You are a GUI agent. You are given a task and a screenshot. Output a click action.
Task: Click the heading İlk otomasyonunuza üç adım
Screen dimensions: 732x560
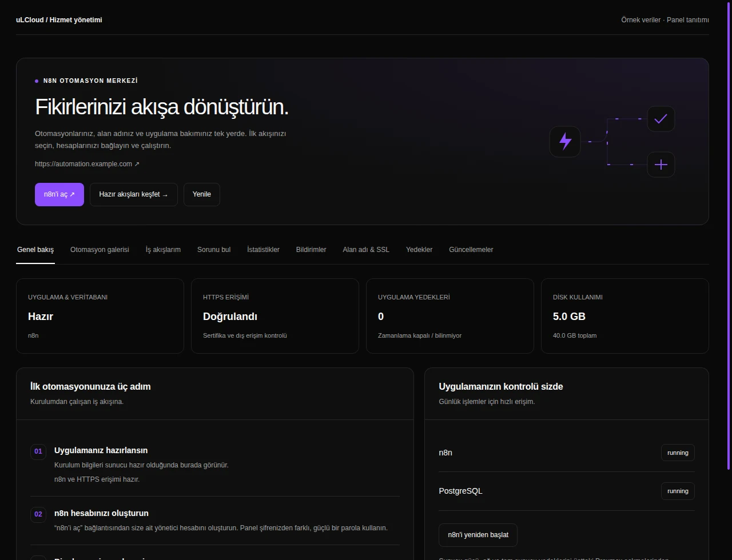click(90, 386)
